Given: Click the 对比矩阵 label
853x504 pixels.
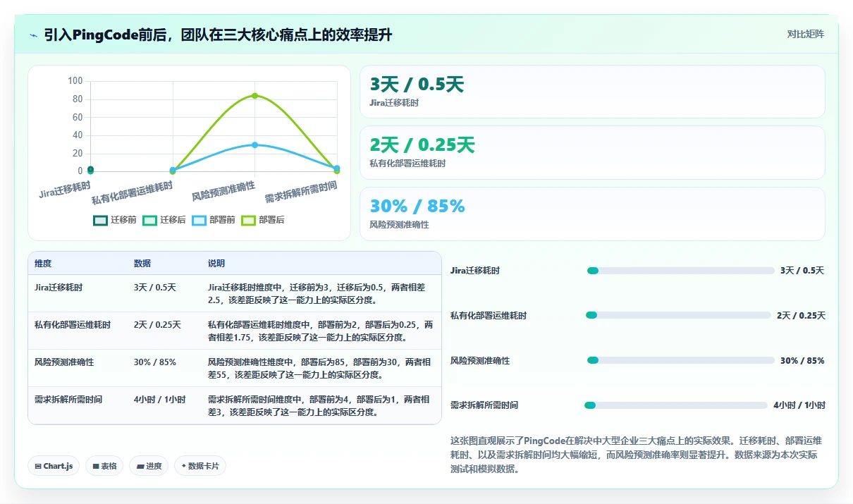Looking at the screenshot, I should pyautogui.click(x=806, y=34).
